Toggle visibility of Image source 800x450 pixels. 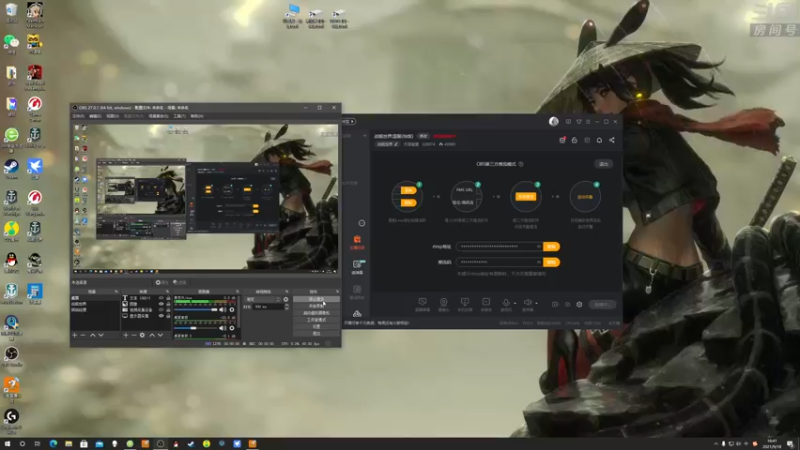(161, 304)
